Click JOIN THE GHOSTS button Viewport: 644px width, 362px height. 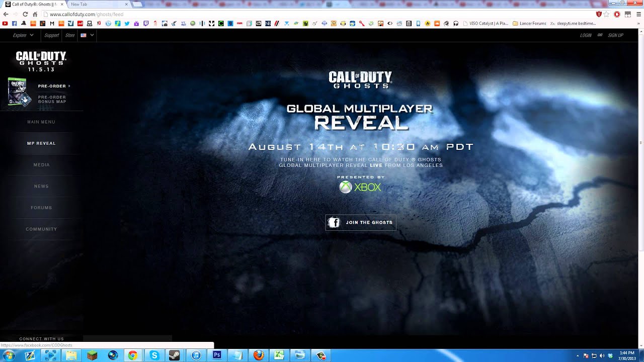[x=361, y=222]
